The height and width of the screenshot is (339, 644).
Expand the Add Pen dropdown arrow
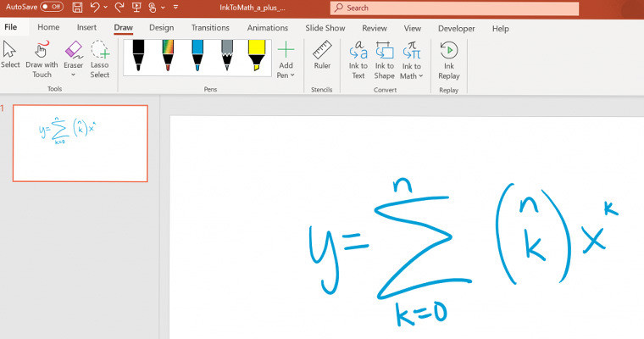pyautogui.click(x=292, y=75)
